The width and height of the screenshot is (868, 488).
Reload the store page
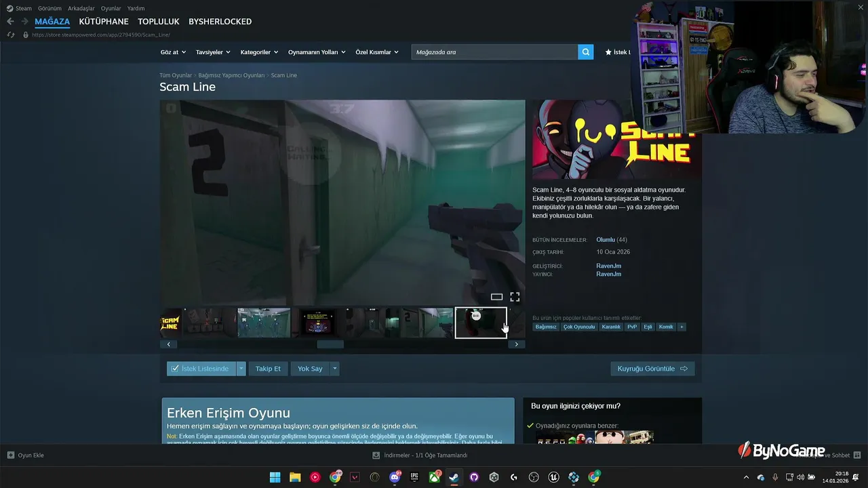(x=11, y=35)
